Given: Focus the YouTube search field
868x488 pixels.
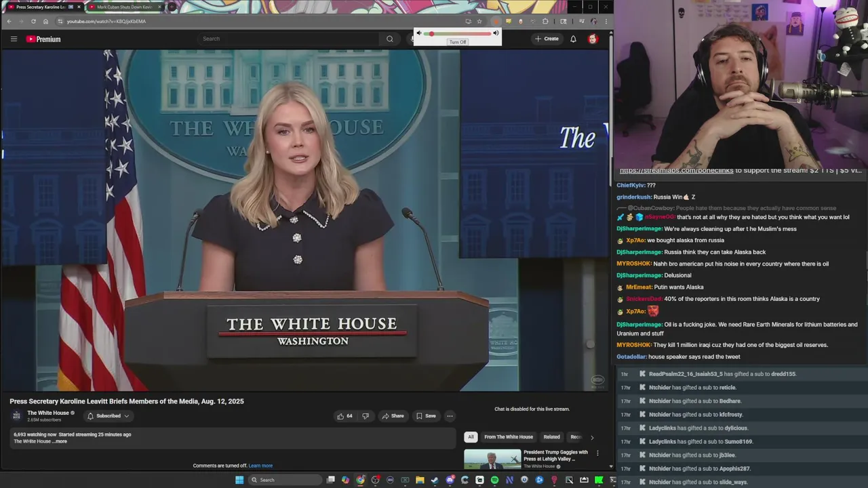Looking at the screenshot, I should tap(288, 39).
